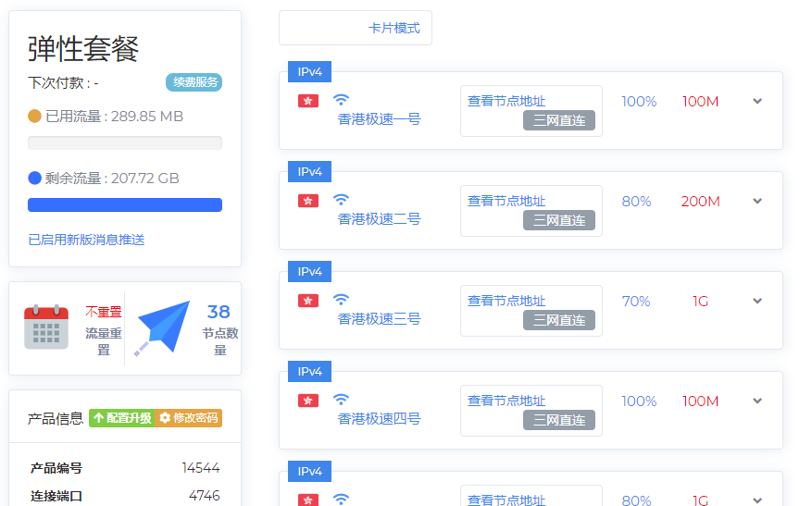This screenshot has width=812, height=506.
Task: Expand the 香港极速二号 node details
Action: coord(757,201)
